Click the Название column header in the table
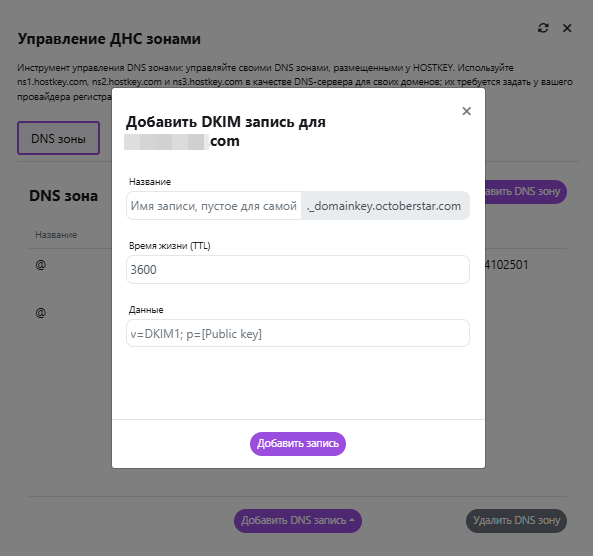This screenshot has width=593, height=556. [x=56, y=235]
